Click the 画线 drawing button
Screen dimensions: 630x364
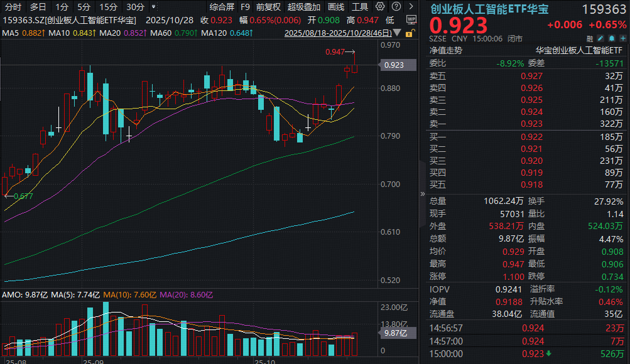pos(336,7)
